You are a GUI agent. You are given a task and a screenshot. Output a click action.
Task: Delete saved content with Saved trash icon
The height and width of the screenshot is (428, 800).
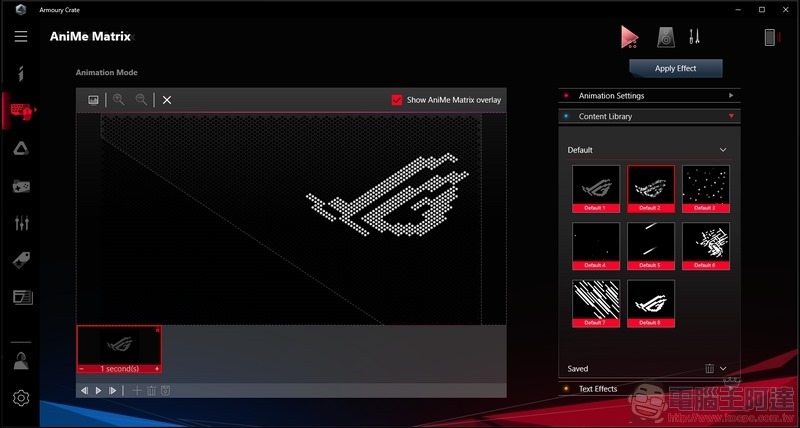point(709,368)
